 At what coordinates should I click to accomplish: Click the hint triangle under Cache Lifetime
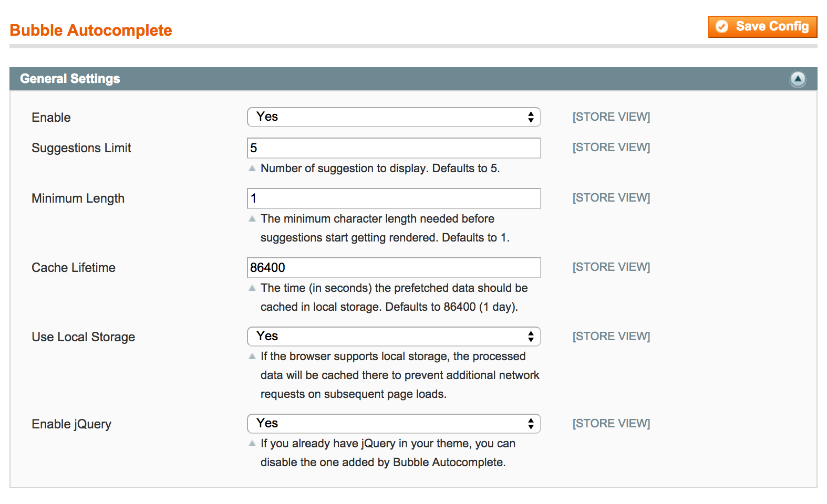click(x=252, y=288)
